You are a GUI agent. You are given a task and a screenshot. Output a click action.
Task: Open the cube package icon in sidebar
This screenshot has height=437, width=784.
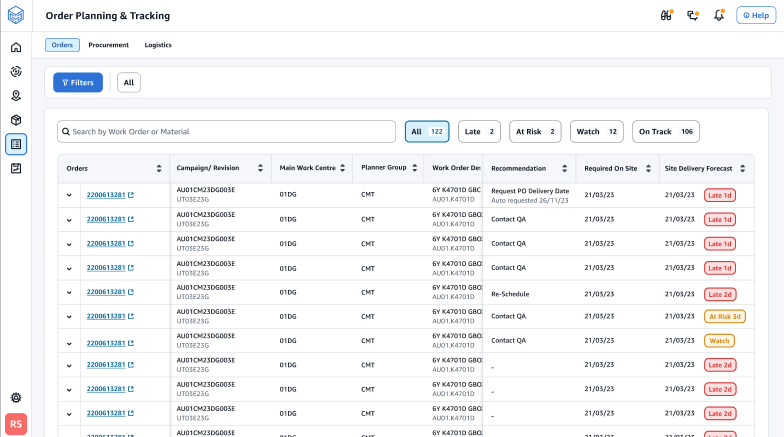click(16, 120)
